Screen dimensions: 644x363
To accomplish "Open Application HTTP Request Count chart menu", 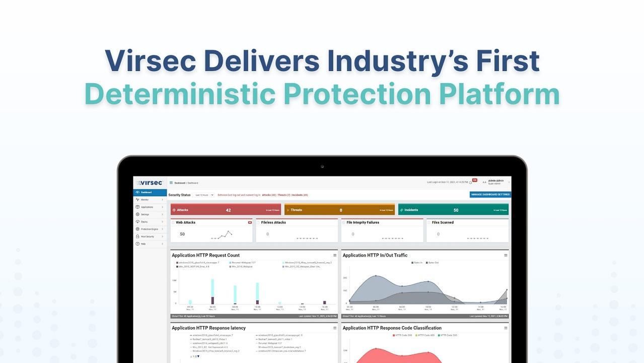I will point(335,256).
